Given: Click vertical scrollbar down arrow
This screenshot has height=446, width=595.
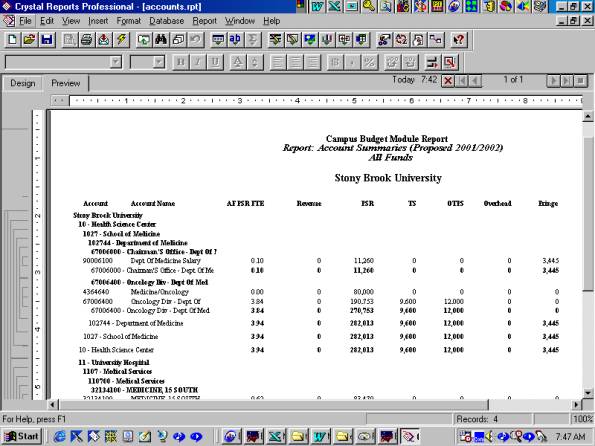Looking at the screenshot, I should click(588, 392).
